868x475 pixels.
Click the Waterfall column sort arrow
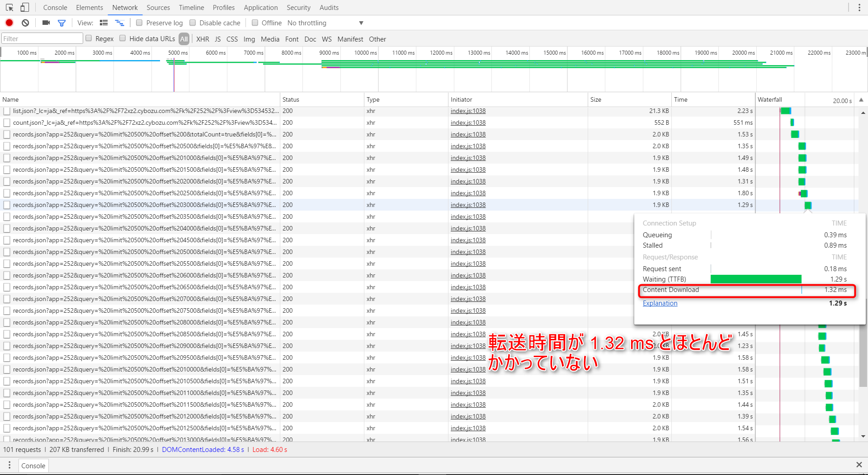coord(861,100)
